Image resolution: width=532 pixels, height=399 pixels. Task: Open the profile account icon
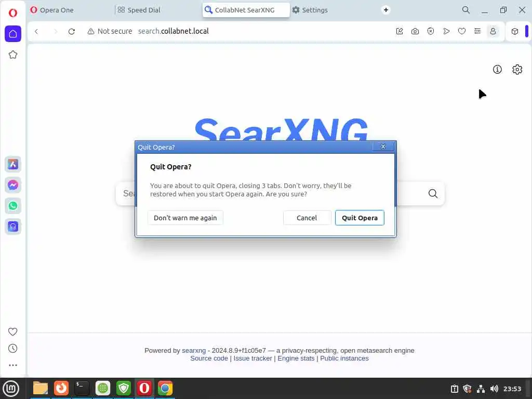click(x=493, y=31)
